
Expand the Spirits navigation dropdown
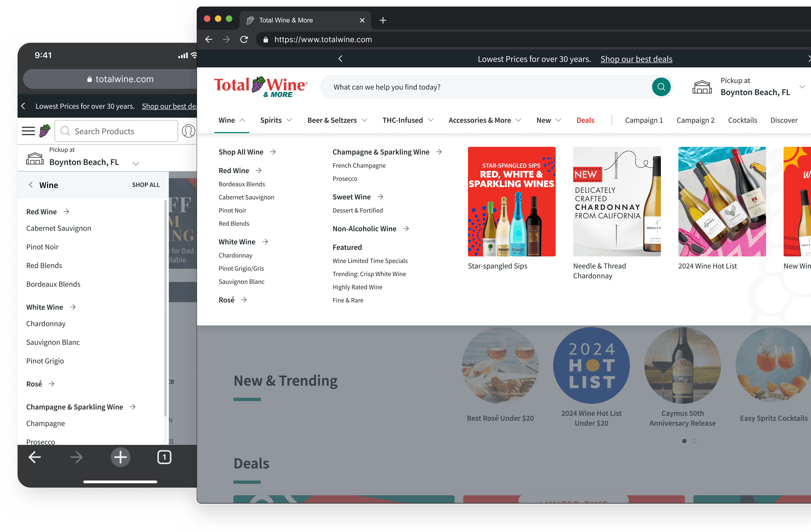tap(276, 120)
